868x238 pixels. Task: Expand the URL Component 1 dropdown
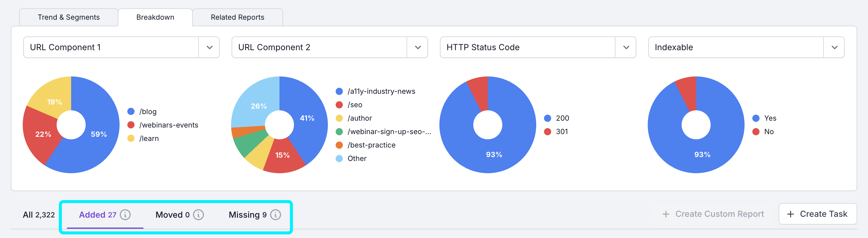click(209, 47)
